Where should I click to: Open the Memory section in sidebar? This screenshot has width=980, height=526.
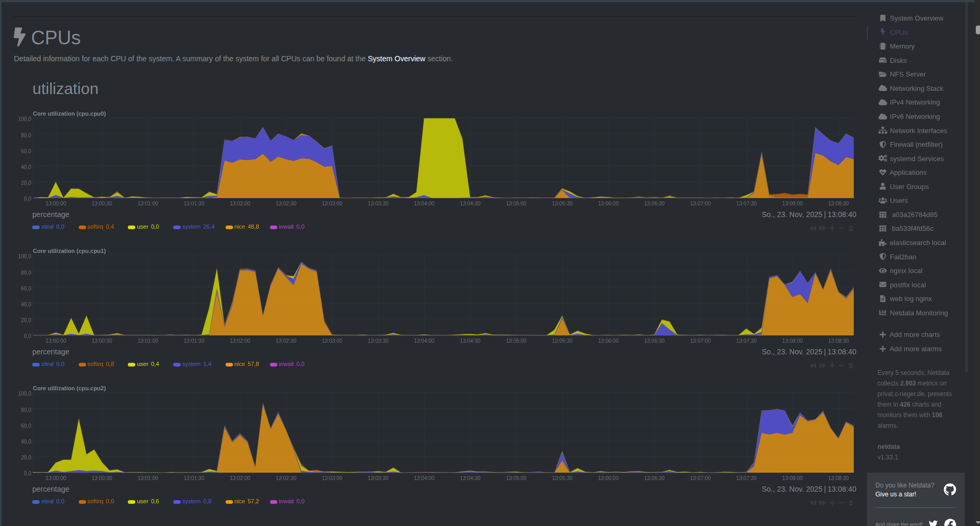(x=902, y=46)
